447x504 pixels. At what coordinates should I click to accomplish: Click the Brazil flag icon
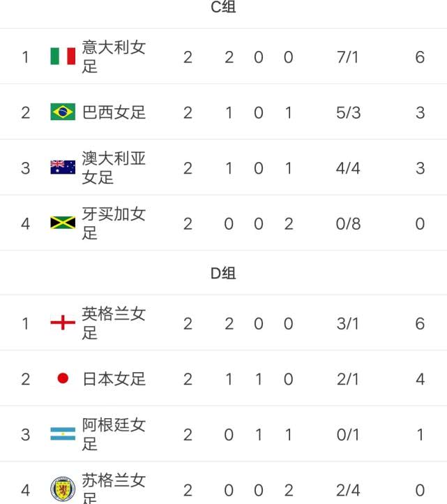tap(63, 112)
